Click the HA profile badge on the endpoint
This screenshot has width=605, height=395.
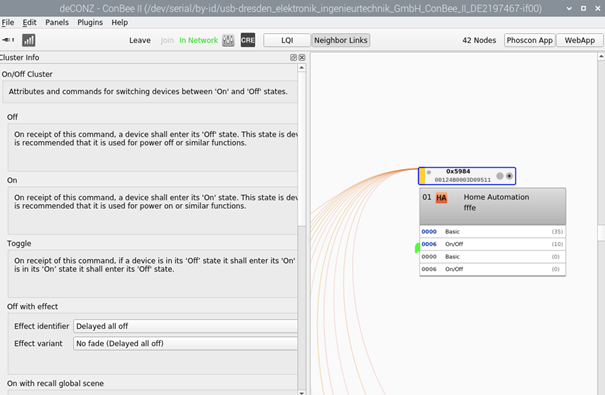441,198
